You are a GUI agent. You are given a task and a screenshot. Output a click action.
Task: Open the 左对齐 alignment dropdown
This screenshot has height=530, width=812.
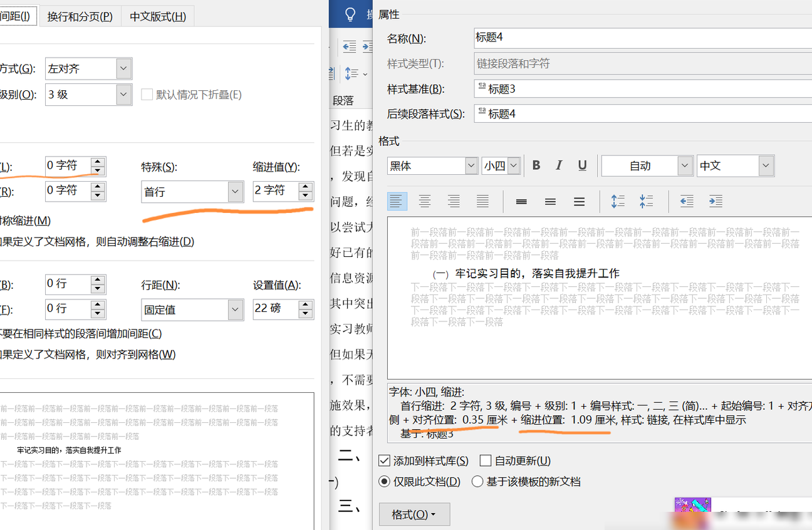pos(88,68)
